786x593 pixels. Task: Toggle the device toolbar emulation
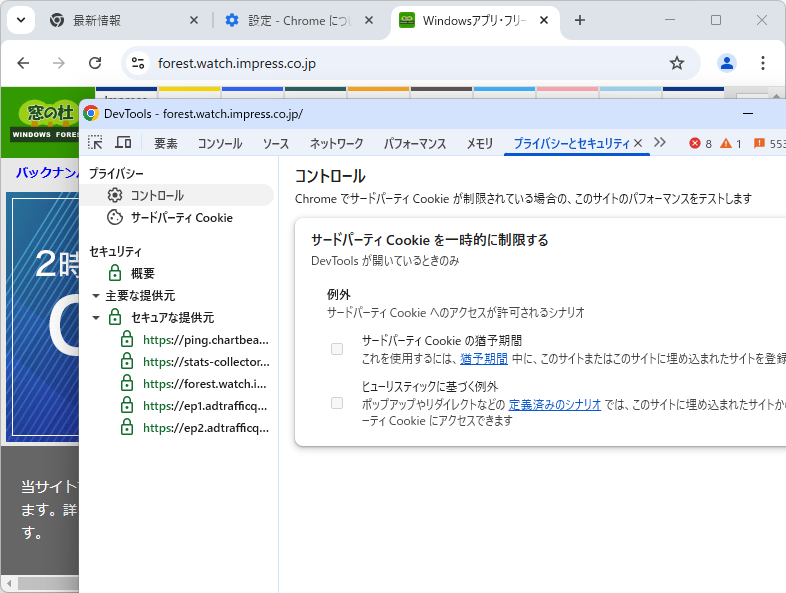(123, 143)
